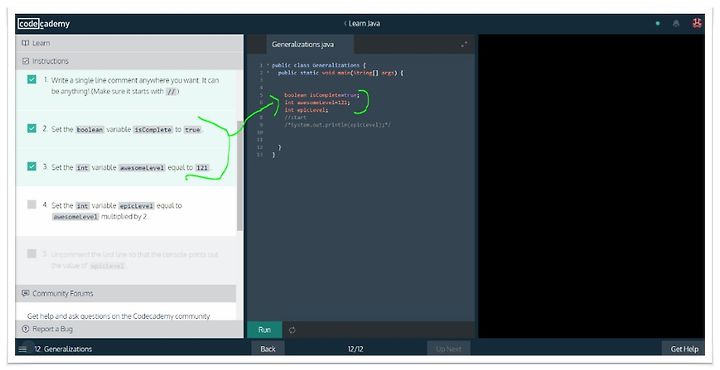Check instruction 4 epicLevel checkbox
This screenshot has height=370, width=720.
click(32, 204)
